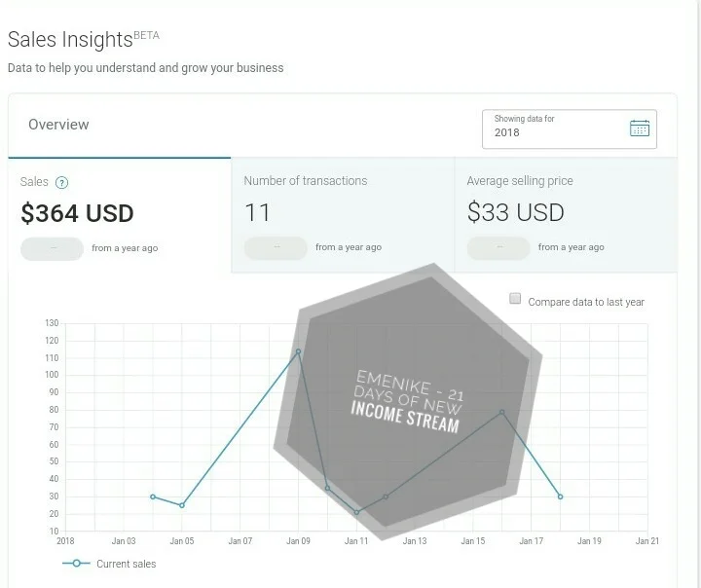Toggle Current sales legend marker

click(77, 564)
